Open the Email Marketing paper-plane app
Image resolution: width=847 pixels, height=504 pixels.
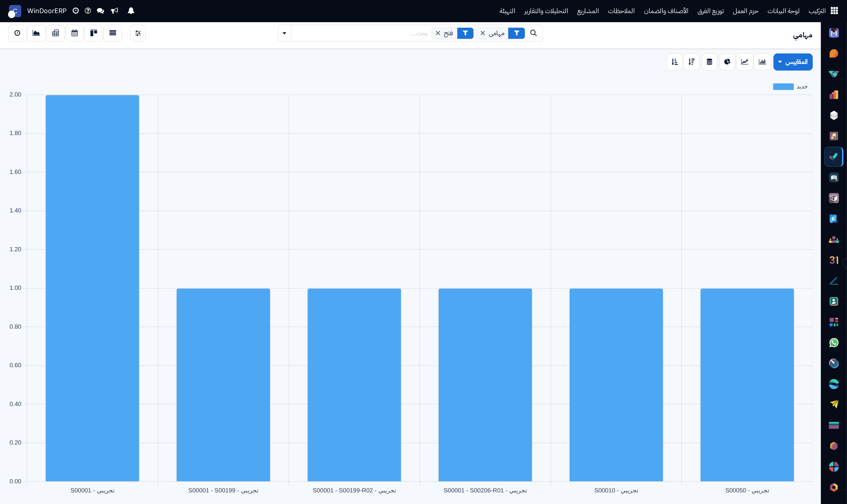(x=834, y=404)
